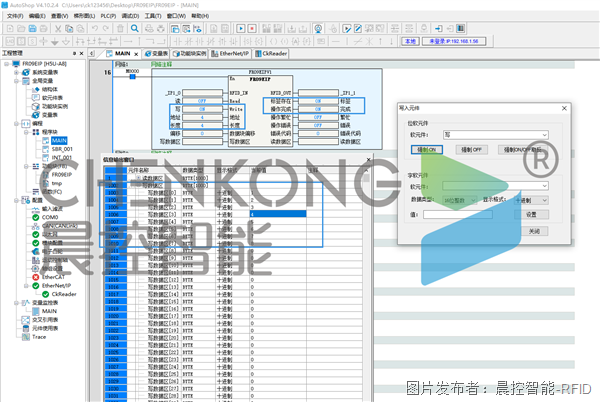Select SBR_001 in the project tree
Screen dimensions: 600x402
[62, 149]
